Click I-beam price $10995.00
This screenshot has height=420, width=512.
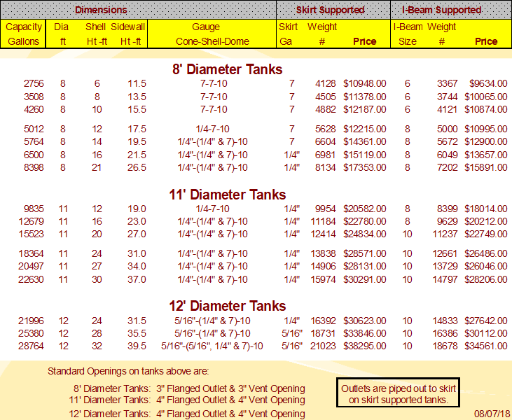[x=486, y=129]
